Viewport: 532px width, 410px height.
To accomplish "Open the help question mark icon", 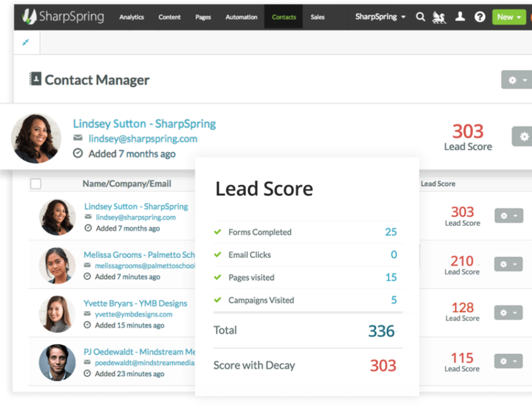I will point(480,17).
